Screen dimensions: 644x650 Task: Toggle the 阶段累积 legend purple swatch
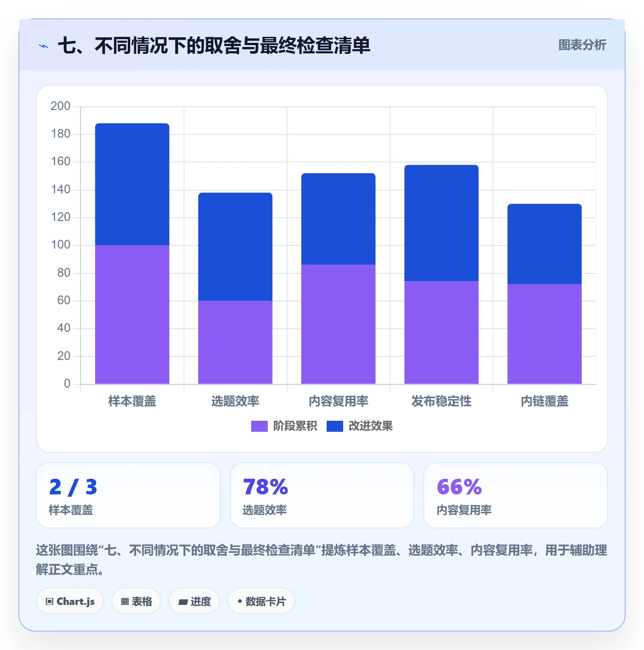(x=259, y=426)
